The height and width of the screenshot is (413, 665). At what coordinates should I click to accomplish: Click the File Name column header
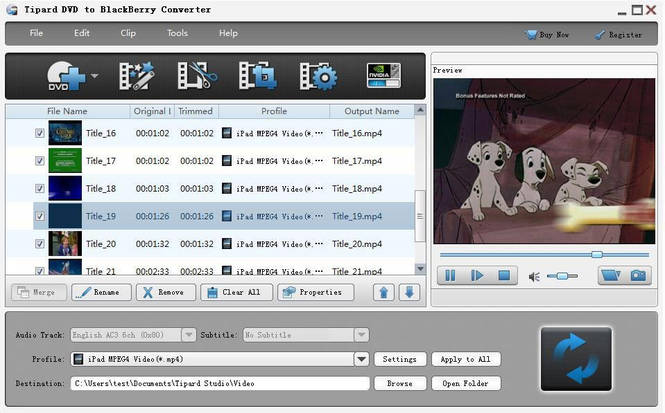tap(67, 111)
